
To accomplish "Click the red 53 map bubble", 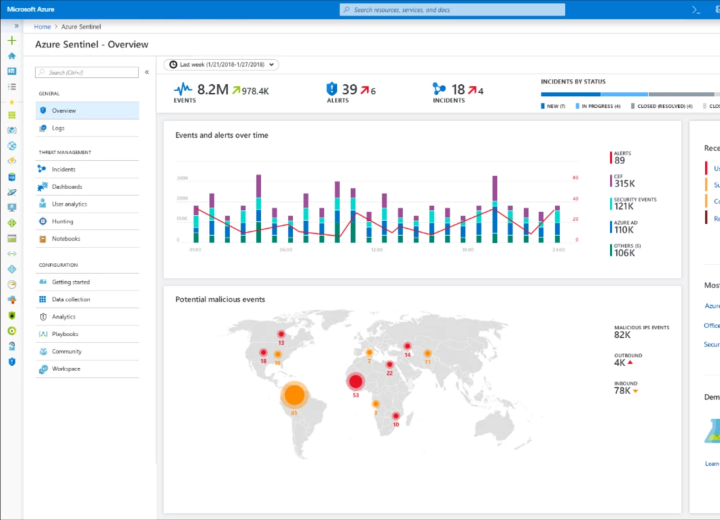I will tap(355, 381).
